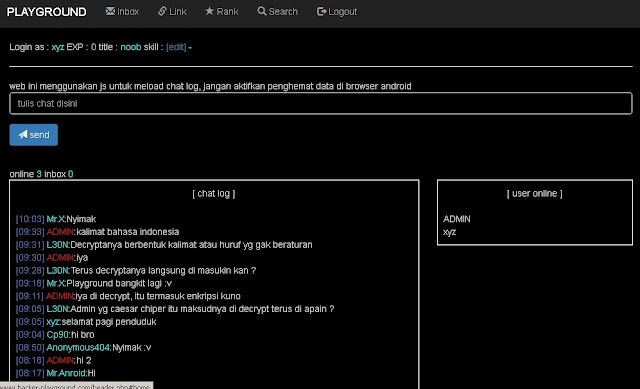Open the Search menu item

pyautogui.click(x=278, y=11)
